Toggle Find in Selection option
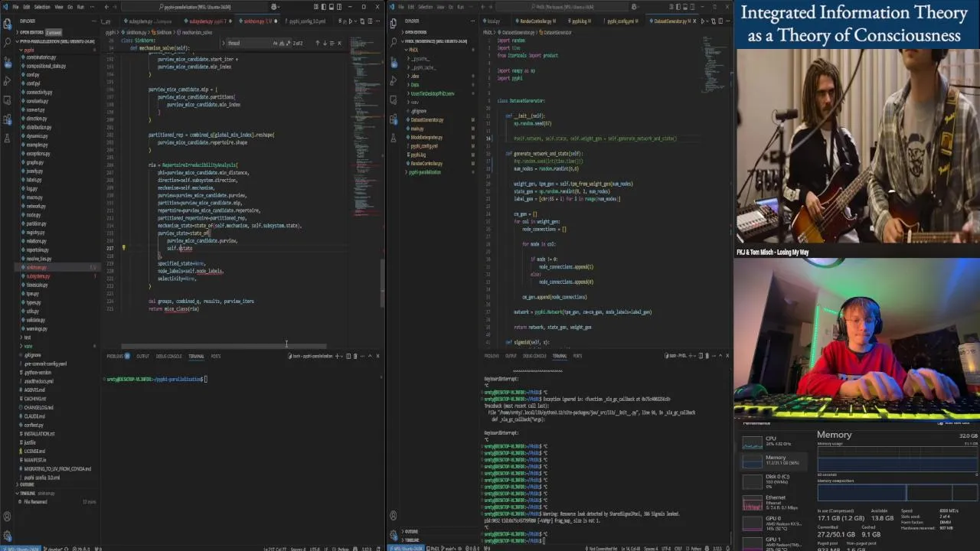The image size is (980, 551). pyautogui.click(x=332, y=43)
